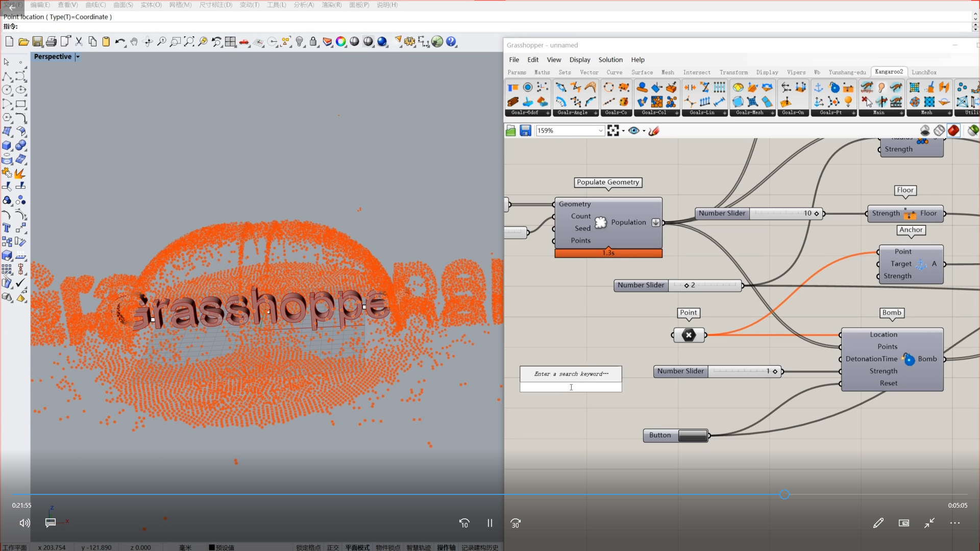This screenshot has width=980, height=551.
Task: Toggle the 平面模式 planar mode in status bar
Action: 357,547
